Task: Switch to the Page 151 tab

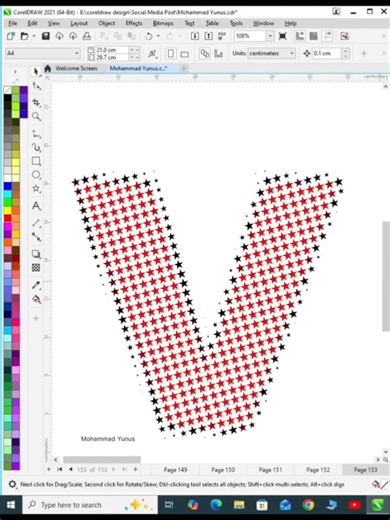Action: tap(270, 470)
